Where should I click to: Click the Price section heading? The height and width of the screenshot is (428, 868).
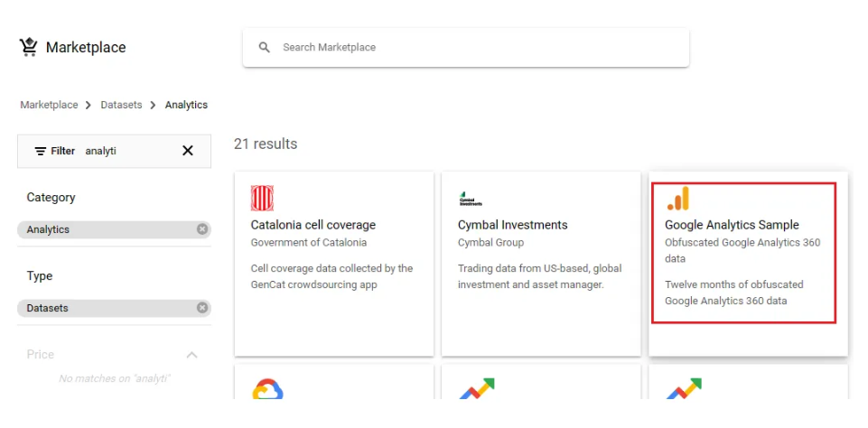(41, 354)
